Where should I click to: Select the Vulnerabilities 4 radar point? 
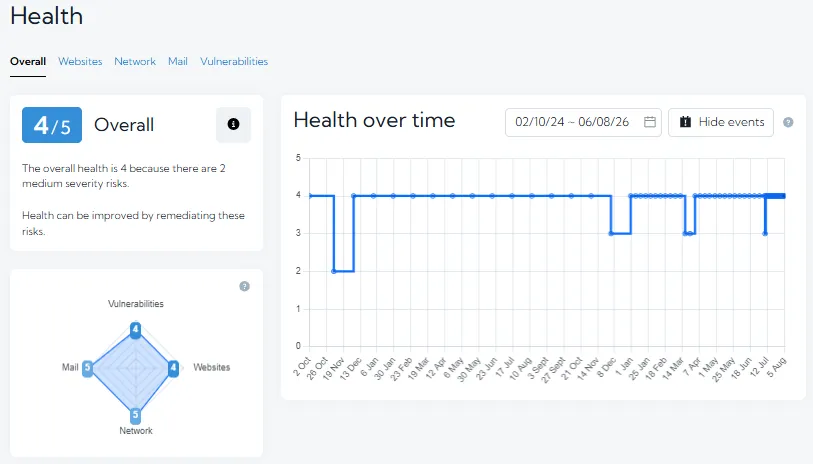[x=135, y=329]
